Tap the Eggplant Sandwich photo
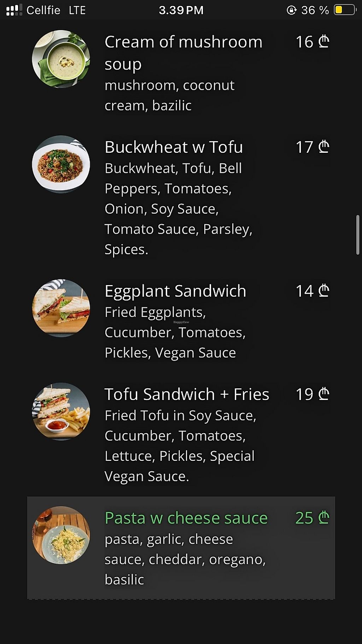This screenshot has width=362, height=644. 61,308
